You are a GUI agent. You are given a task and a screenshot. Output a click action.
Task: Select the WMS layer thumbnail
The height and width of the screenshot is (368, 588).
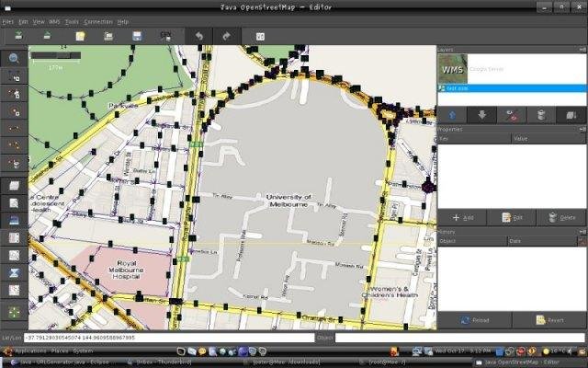pyautogui.click(x=453, y=69)
